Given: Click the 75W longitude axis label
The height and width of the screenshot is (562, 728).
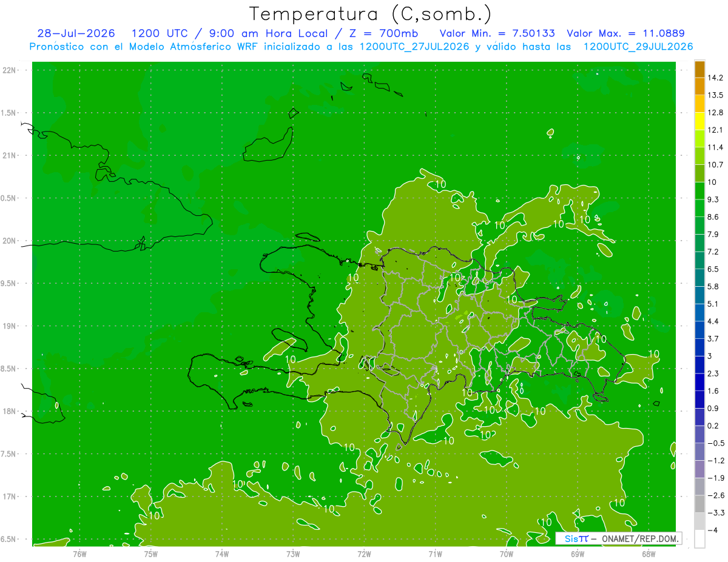Looking at the screenshot, I should [150, 554].
